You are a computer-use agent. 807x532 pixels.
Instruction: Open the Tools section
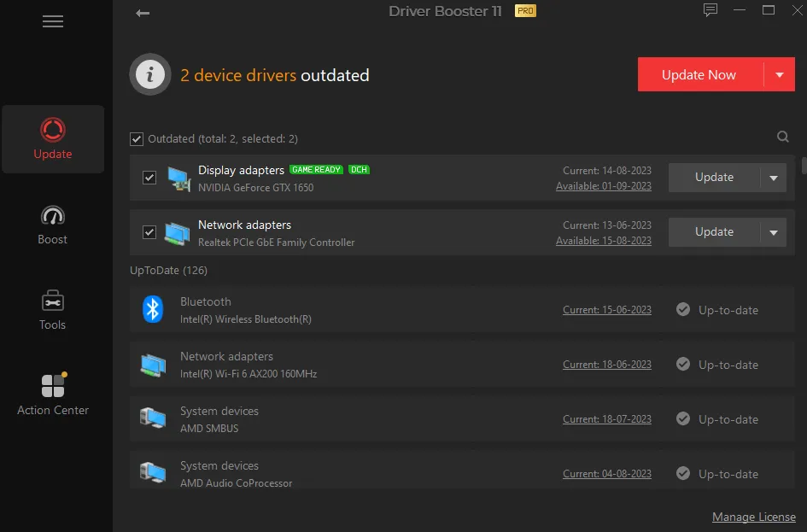(52, 309)
